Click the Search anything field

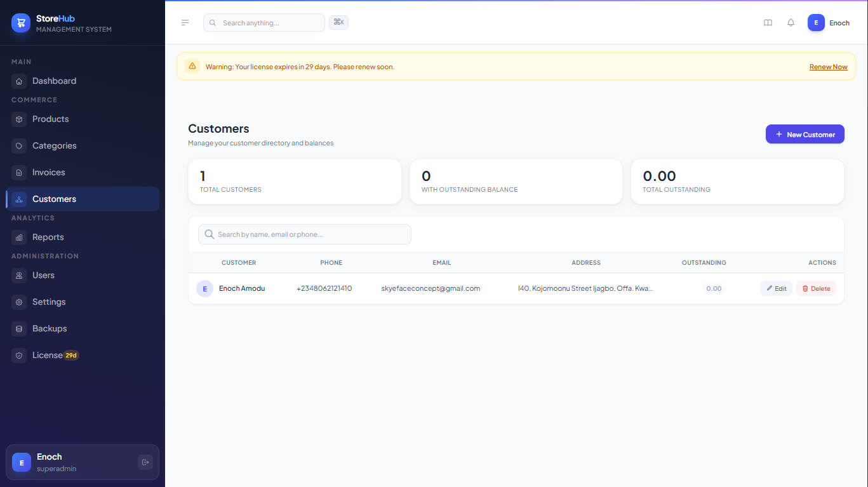click(264, 23)
